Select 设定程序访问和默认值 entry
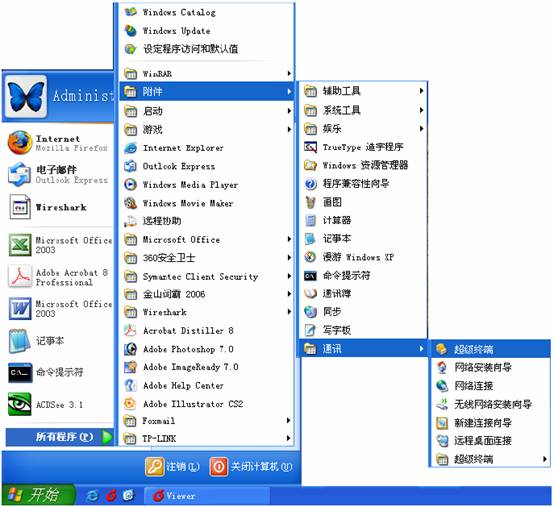The height and width of the screenshot is (507, 554). click(x=207, y=49)
